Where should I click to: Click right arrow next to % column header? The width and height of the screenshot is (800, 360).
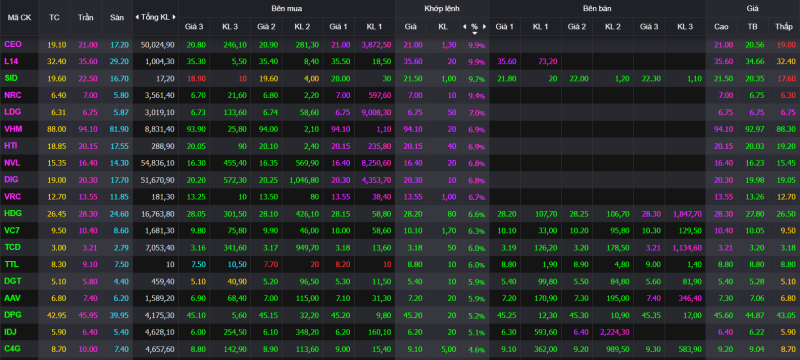pyautogui.click(x=484, y=27)
